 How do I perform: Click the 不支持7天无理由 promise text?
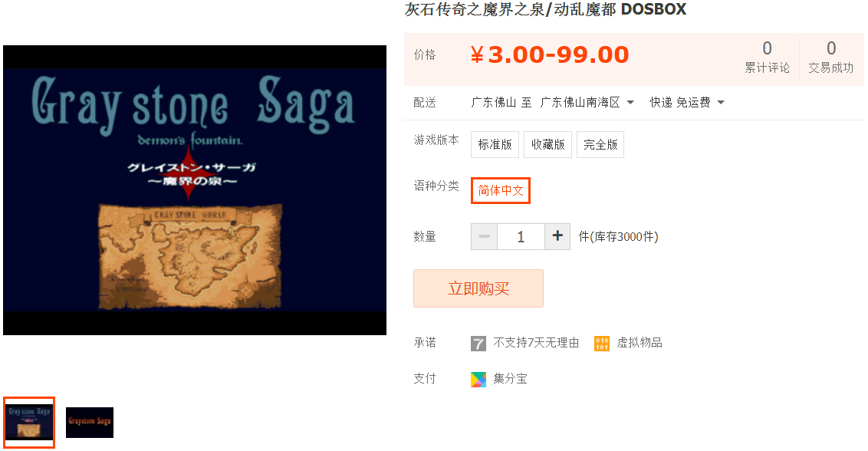pos(536,343)
